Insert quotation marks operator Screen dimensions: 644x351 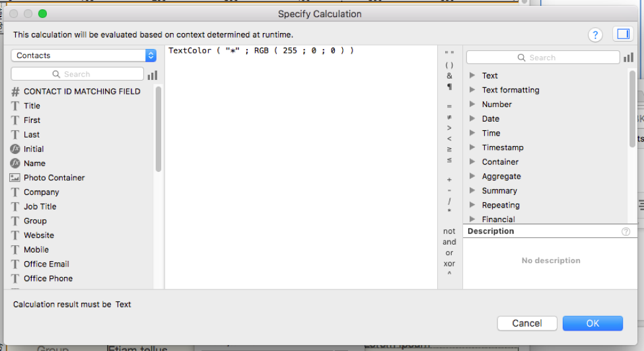click(449, 53)
